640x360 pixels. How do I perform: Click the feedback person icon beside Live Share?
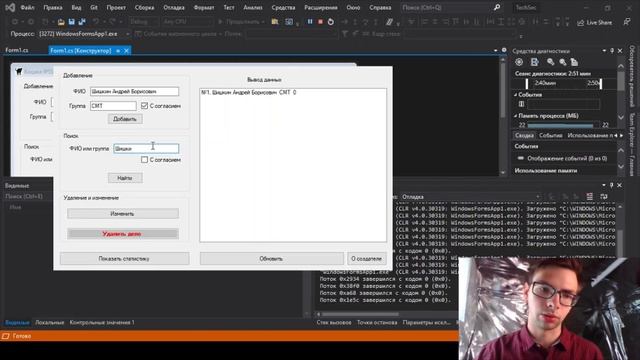tap(627, 22)
